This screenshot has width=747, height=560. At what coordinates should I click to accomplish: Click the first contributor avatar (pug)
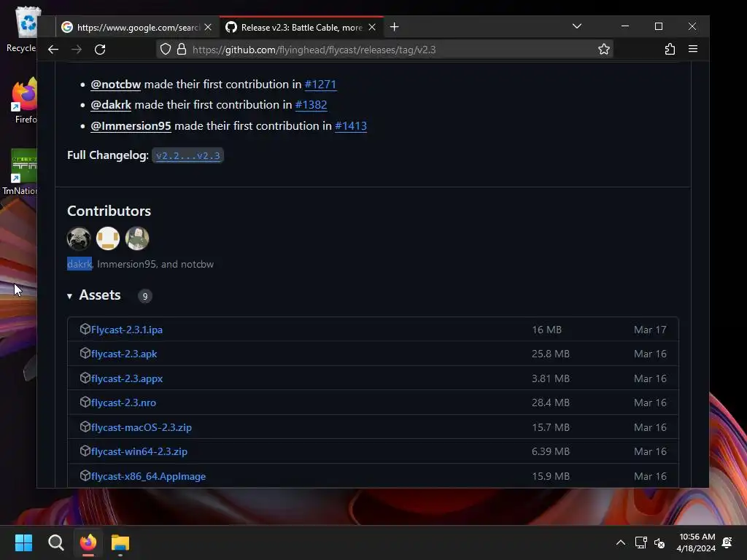[79, 238]
